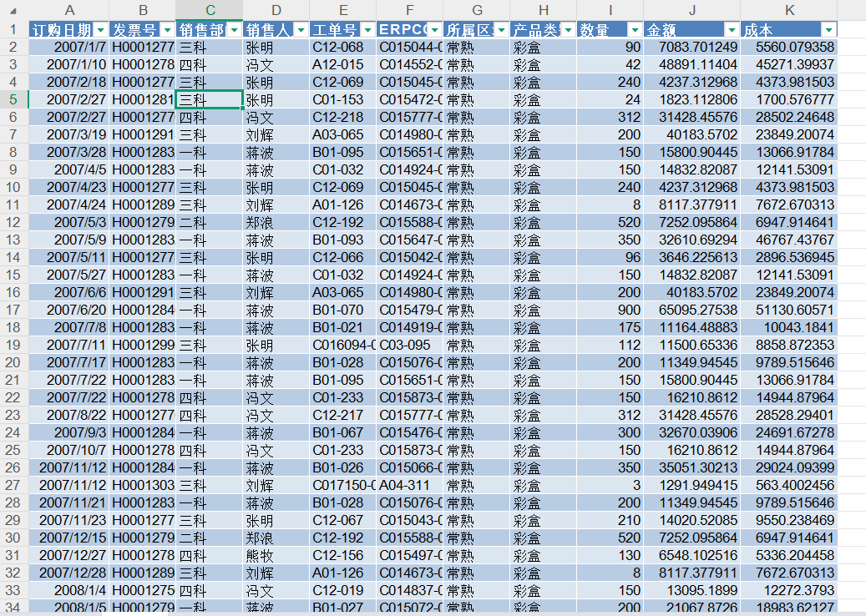The width and height of the screenshot is (866, 616).
Task: Click date 2007/12/27 in column A
Action: 69,555
